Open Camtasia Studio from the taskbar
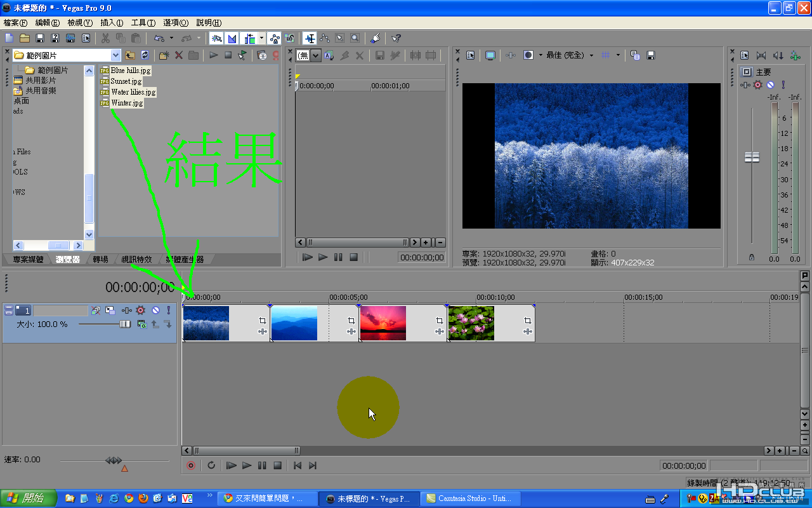This screenshot has height=508, width=812. (x=469, y=498)
